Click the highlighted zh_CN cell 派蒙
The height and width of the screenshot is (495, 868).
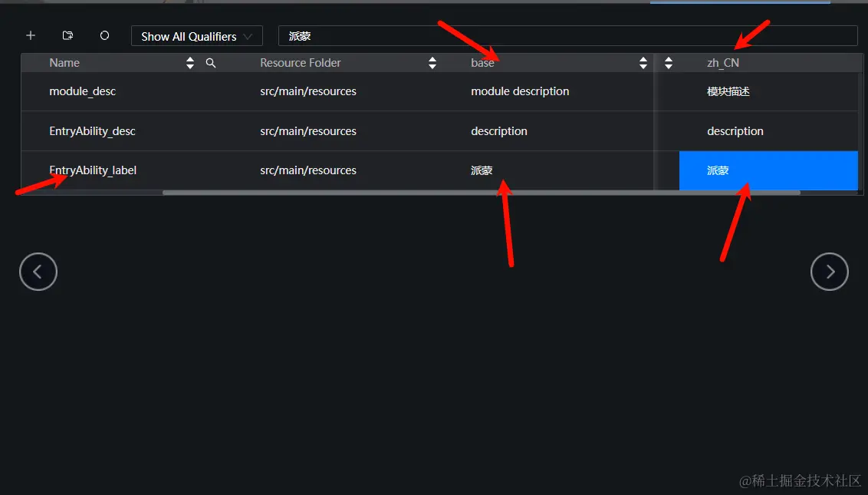[x=768, y=170]
